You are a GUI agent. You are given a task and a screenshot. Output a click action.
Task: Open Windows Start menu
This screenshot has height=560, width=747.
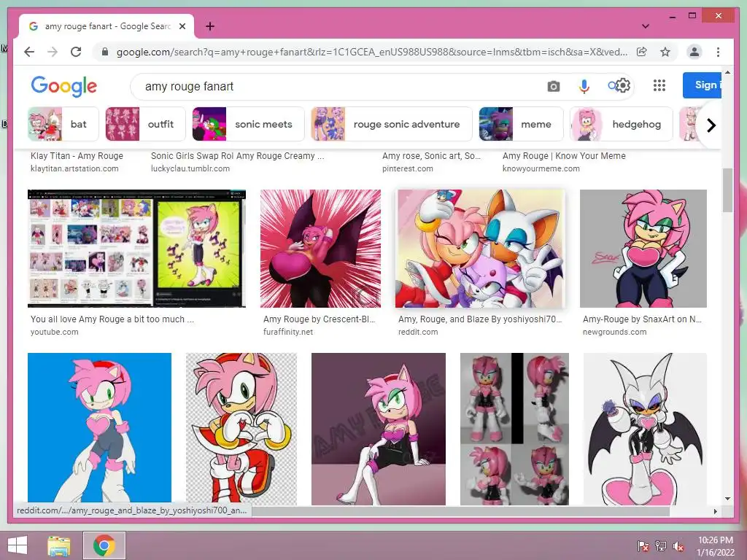18,545
